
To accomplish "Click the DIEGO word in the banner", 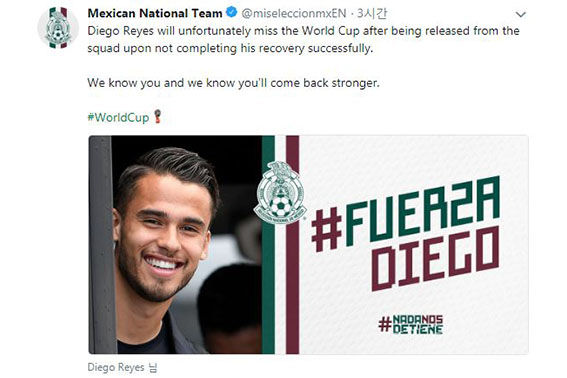I will point(436,259).
